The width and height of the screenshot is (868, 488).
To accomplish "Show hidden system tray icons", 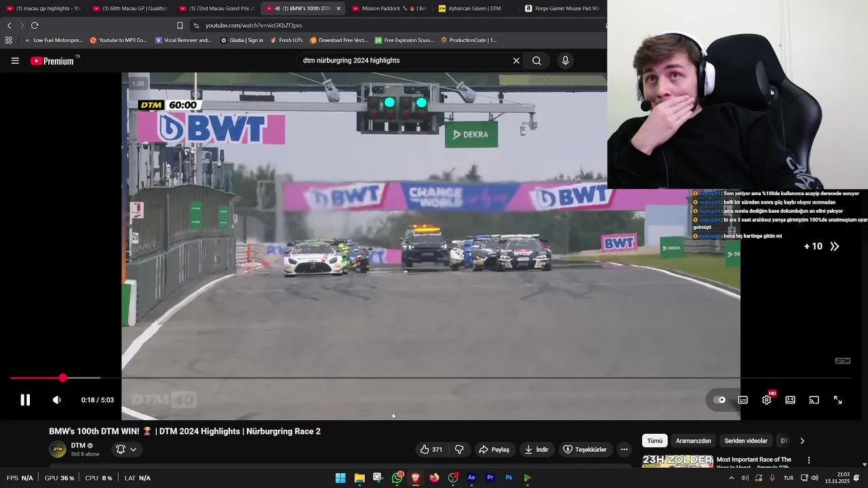I will (731, 478).
